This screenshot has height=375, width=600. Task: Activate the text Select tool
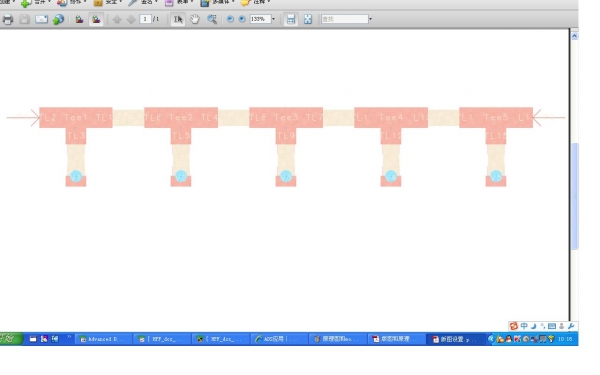[x=178, y=19]
